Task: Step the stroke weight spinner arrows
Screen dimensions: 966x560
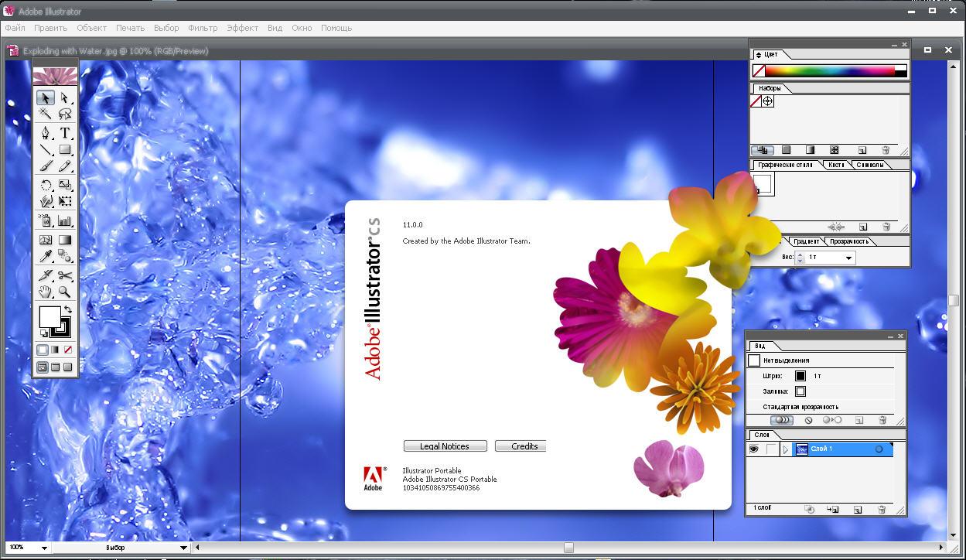Action: click(x=800, y=258)
